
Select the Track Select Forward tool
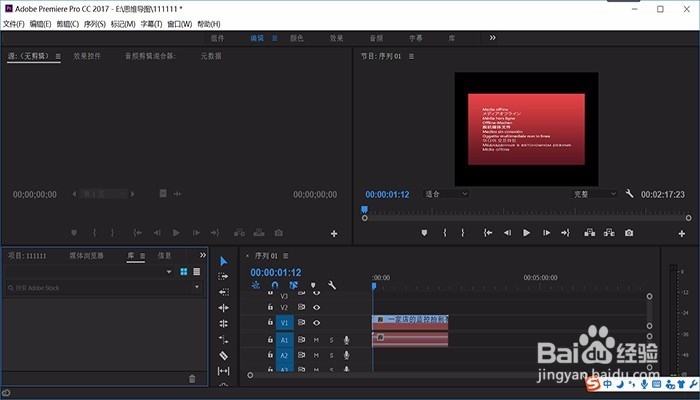(x=224, y=276)
